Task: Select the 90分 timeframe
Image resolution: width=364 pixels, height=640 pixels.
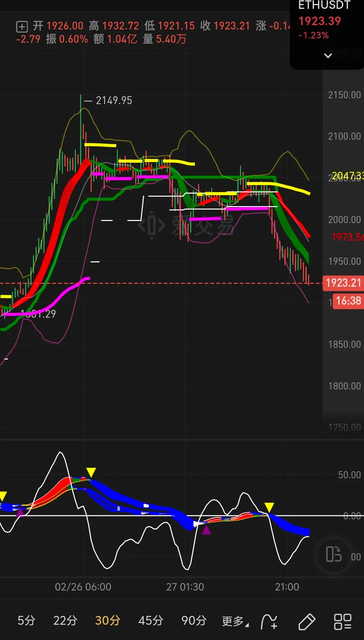Action: point(194,621)
